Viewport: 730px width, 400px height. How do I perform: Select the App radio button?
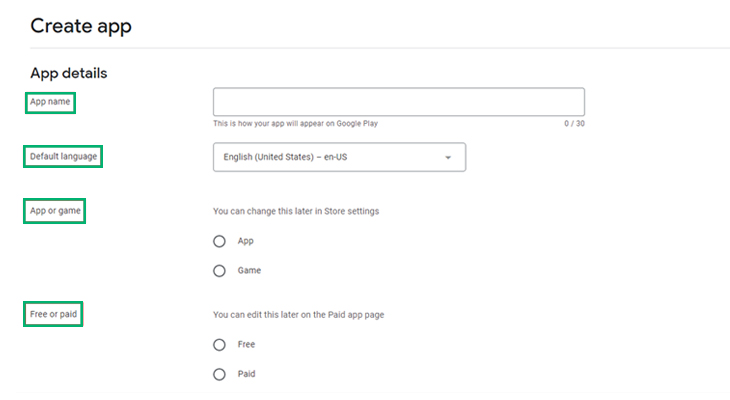[x=219, y=241]
